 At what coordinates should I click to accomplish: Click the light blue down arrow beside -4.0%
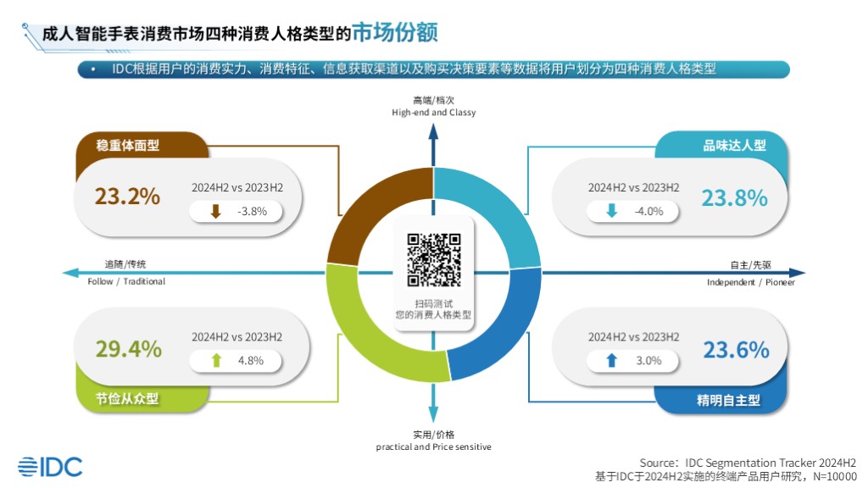(x=612, y=212)
